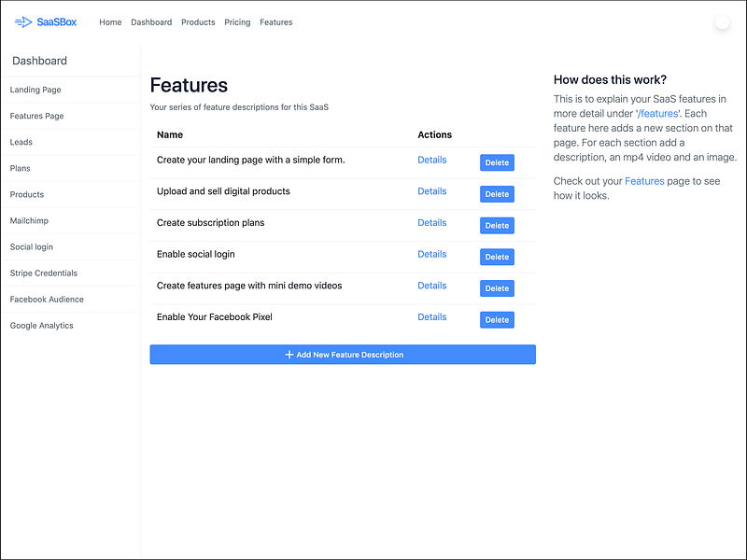Select Landing Page in sidebar
This screenshot has height=560, width=747.
pyautogui.click(x=71, y=90)
